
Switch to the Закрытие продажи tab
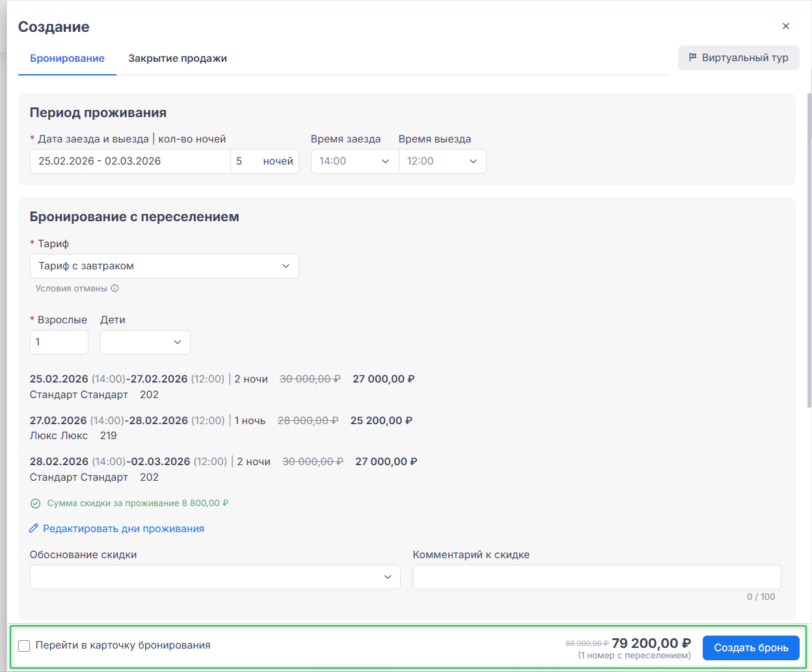coord(178,59)
